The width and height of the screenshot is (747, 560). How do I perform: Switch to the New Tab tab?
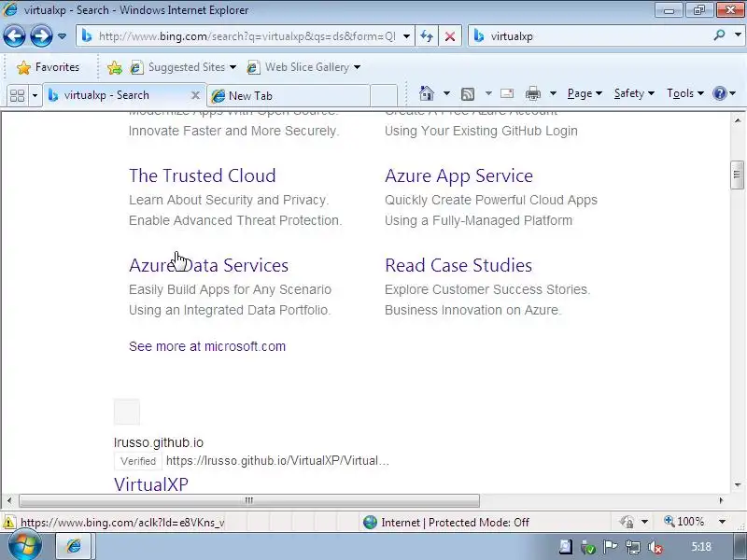pos(289,96)
